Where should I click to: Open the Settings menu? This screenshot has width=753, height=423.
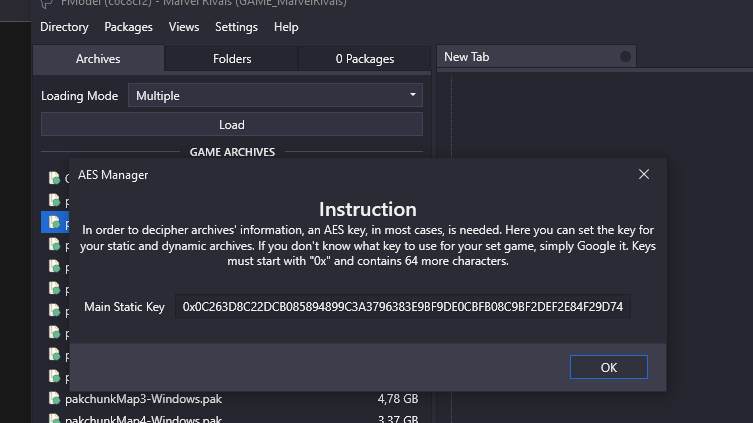coord(236,27)
